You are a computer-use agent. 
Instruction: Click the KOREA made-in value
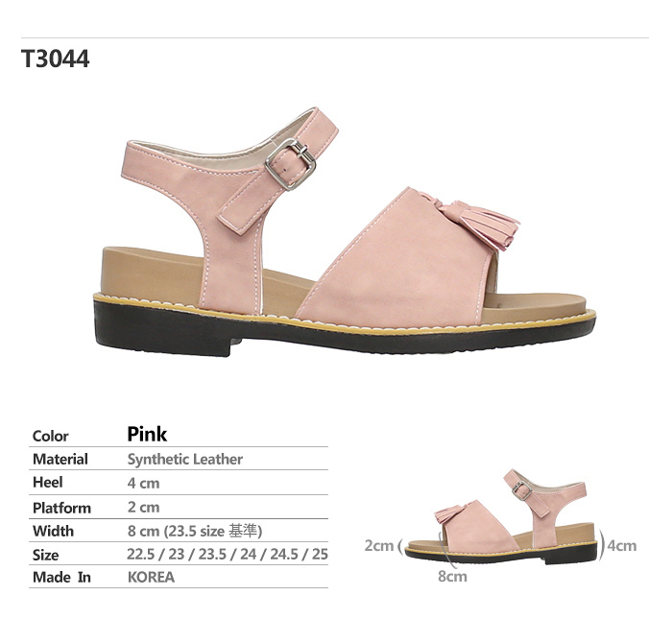[x=151, y=577]
